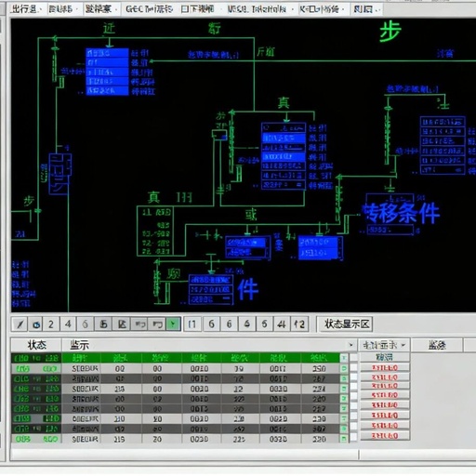The width and height of the screenshot is (476, 476).
Task: Select the pen tool icon in toolbar
Action: tap(20, 324)
